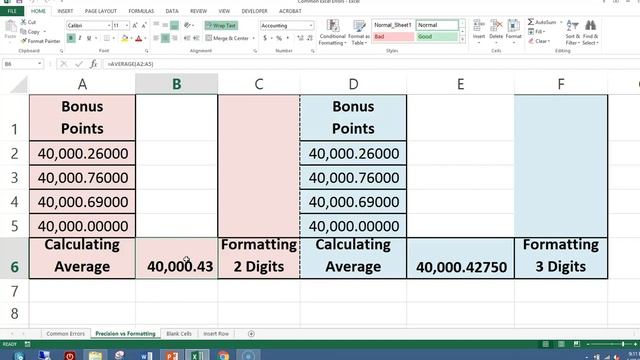Select the Bad cell style

[x=393, y=37]
